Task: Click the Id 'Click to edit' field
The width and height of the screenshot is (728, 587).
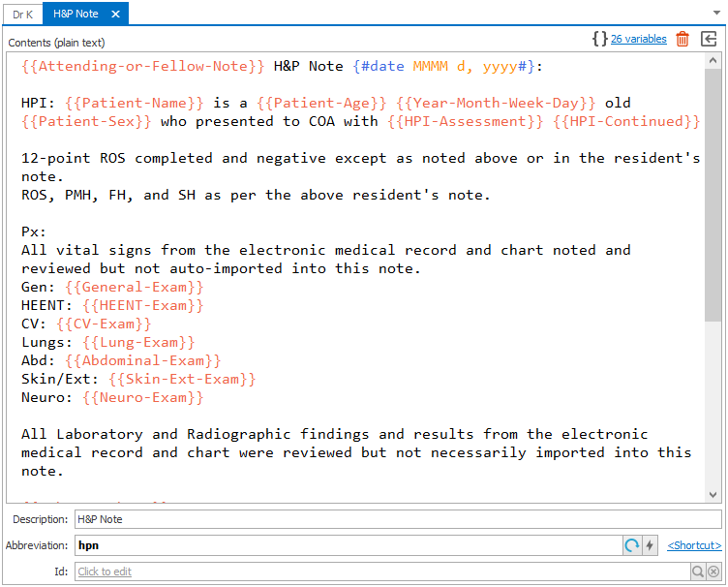Action: coord(382,572)
